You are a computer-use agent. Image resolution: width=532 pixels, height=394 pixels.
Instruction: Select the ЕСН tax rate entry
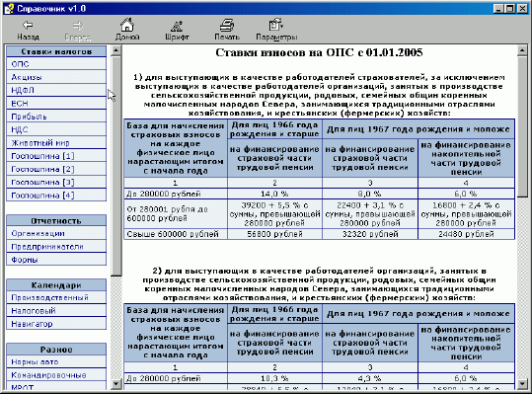(x=56, y=103)
